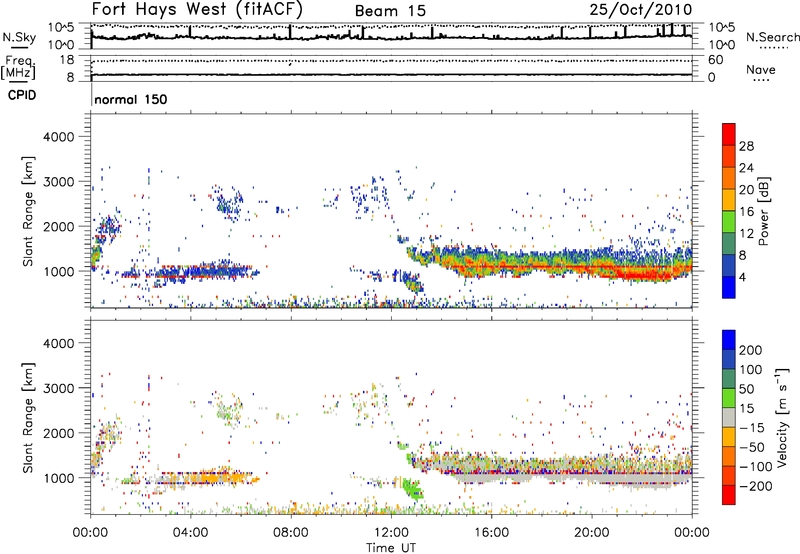This screenshot has width=800, height=554.
Task: Pick the yellow 16–20 dB Power colorbar segment
Action: coord(729,200)
